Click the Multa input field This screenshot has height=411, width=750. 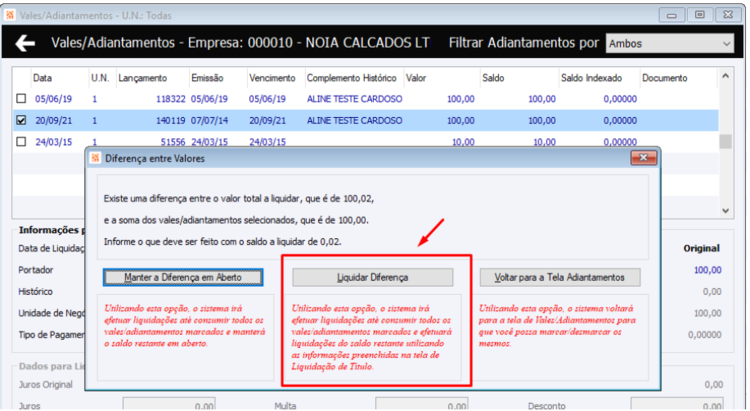pos(421,405)
